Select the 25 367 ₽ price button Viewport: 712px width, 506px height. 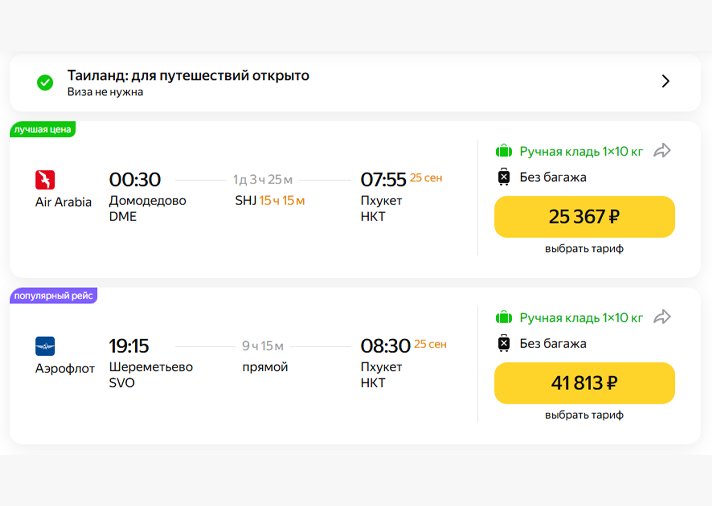[584, 217]
